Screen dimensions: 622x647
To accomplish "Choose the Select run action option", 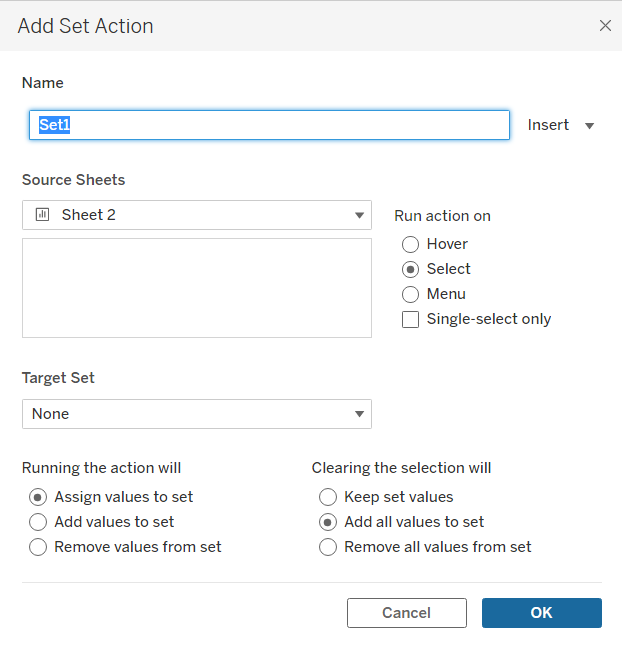I will point(410,269).
